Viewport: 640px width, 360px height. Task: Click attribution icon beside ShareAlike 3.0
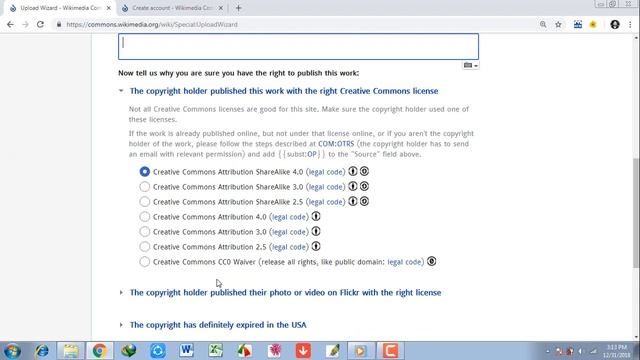353,186
